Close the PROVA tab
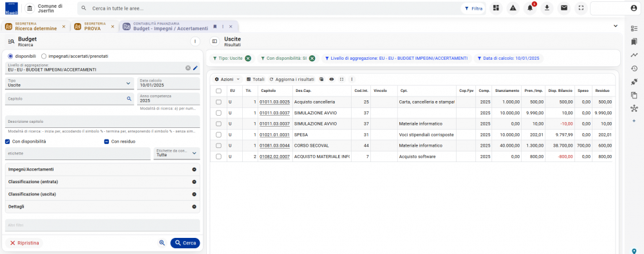Screen dimensions: 644x254 113,26
